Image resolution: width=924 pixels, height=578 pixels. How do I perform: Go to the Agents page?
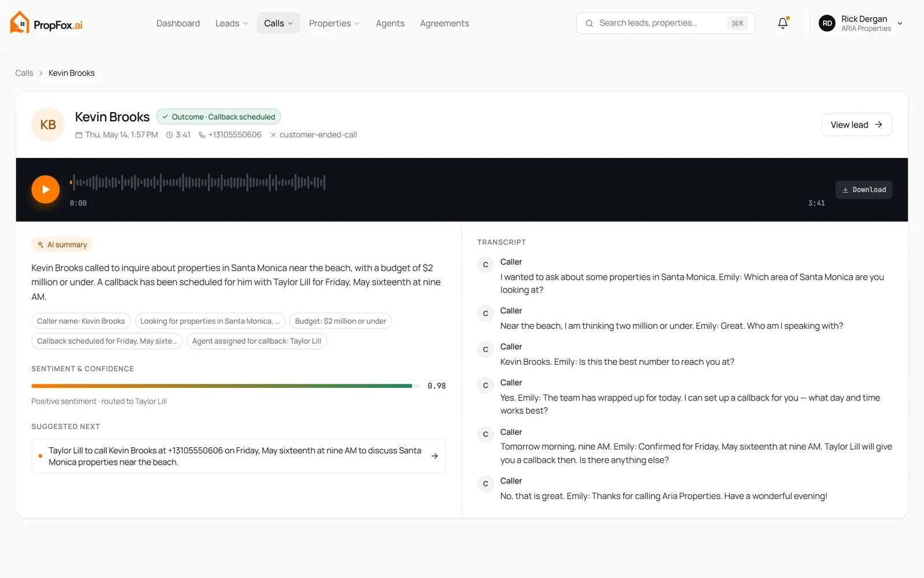click(390, 23)
